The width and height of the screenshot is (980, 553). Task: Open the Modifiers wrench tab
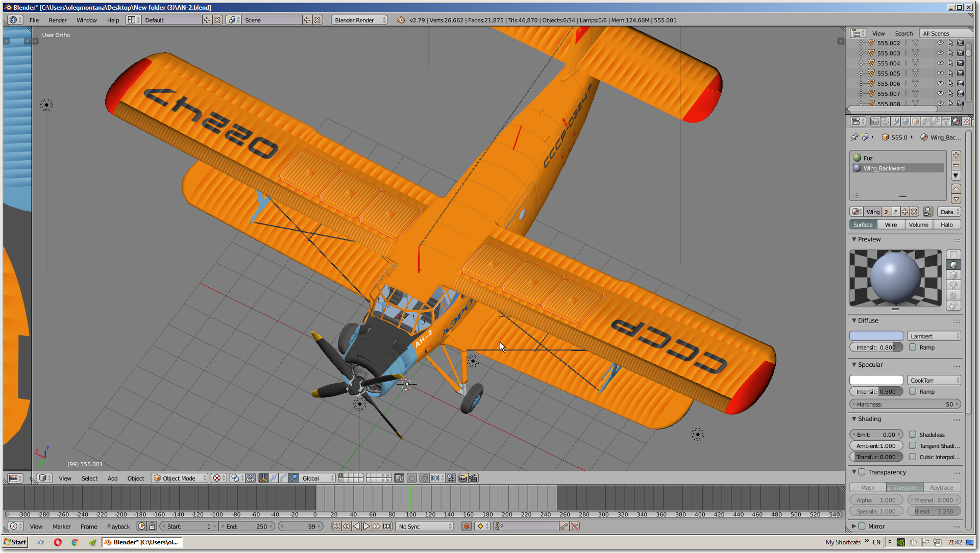[x=936, y=121]
